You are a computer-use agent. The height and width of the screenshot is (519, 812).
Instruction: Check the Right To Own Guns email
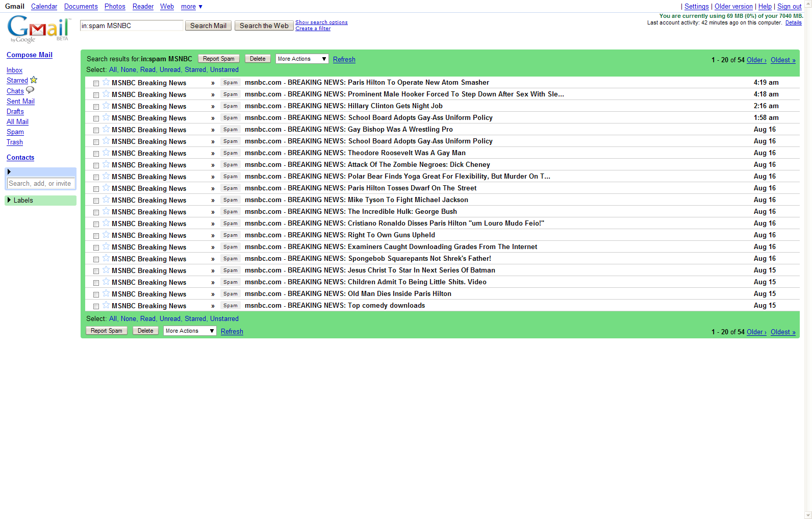96,236
